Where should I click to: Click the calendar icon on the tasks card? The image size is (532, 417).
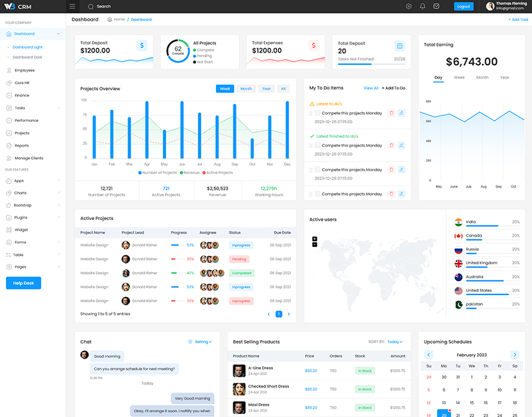[400, 46]
